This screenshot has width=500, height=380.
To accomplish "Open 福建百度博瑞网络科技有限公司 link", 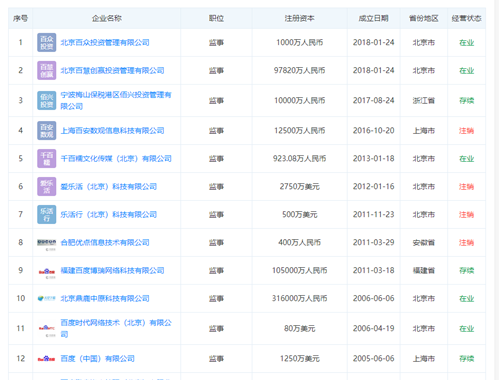I will click(x=112, y=271).
